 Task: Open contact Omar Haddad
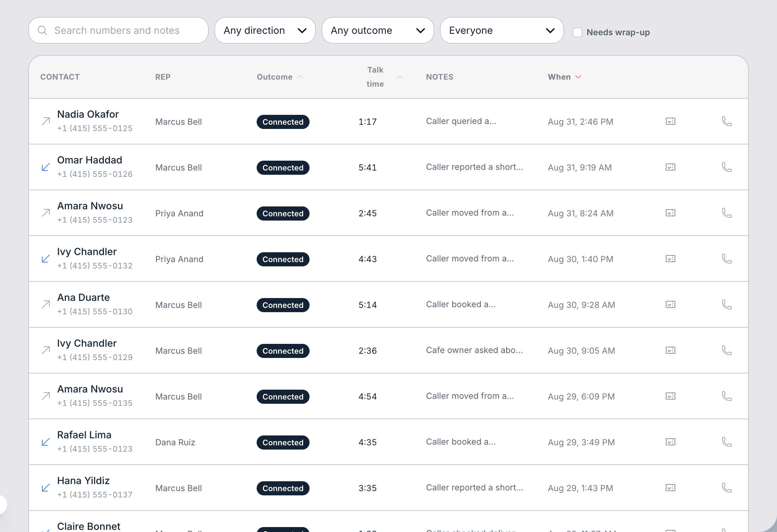click(x=90, y=160)
